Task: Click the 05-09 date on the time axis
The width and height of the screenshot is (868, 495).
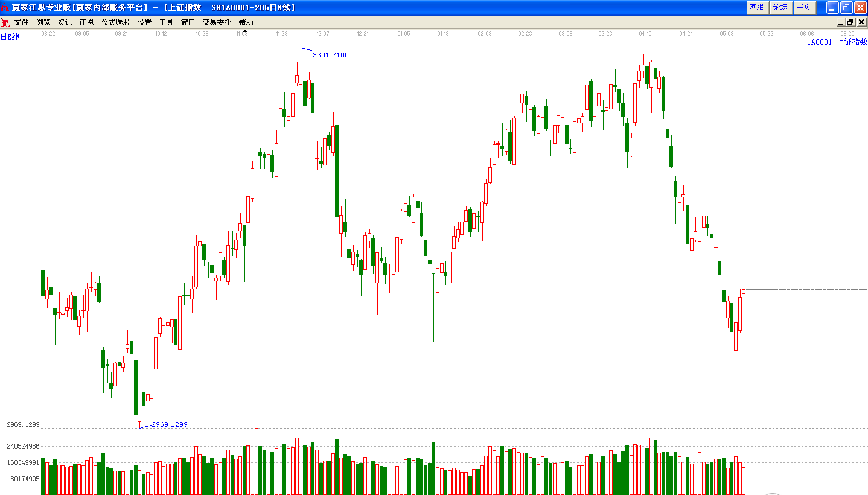Action: coord(727,34)
